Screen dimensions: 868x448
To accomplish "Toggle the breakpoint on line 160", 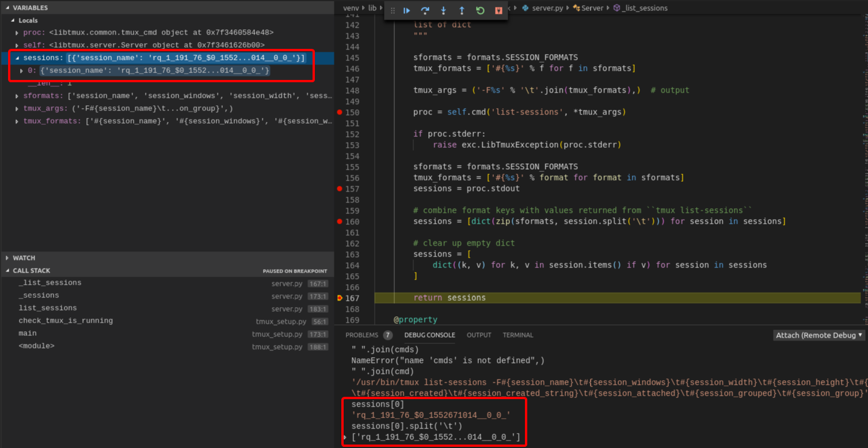I will [x=340, y=221].
